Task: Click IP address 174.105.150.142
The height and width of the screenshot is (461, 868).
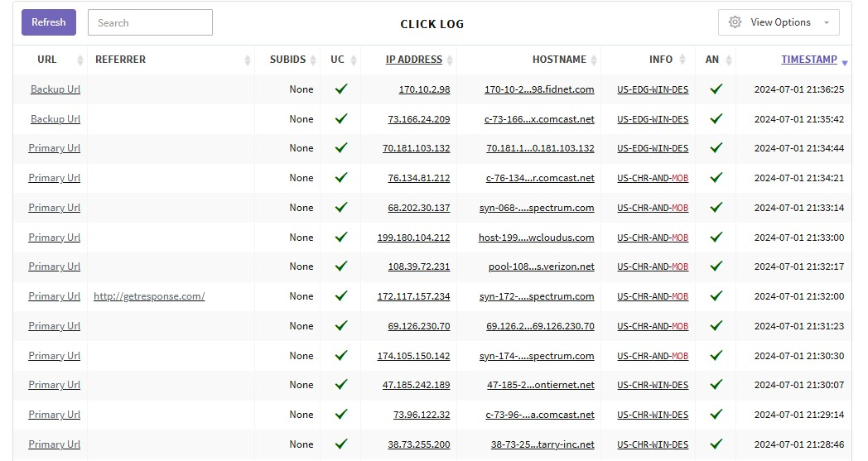Action: (x=413, y=356)
